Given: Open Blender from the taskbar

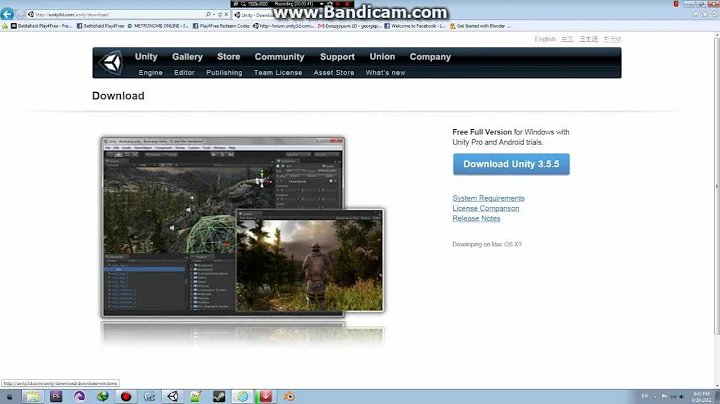Looking at the screenshot, I should pos(289,397).
